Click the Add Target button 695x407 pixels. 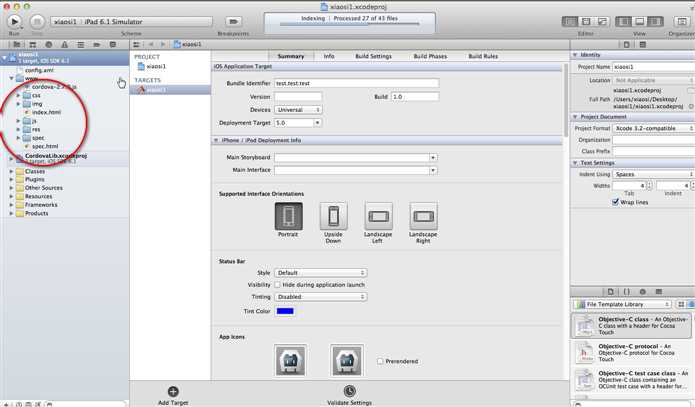click(x=173, y=395)
